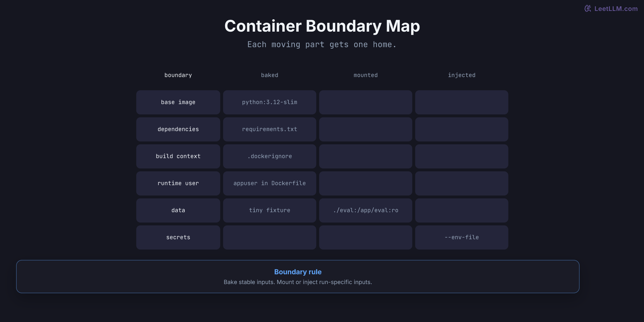644x322 pixels.
Task: Select the 'Bake stable inputs' rule sentence
Action: (298, 282)
